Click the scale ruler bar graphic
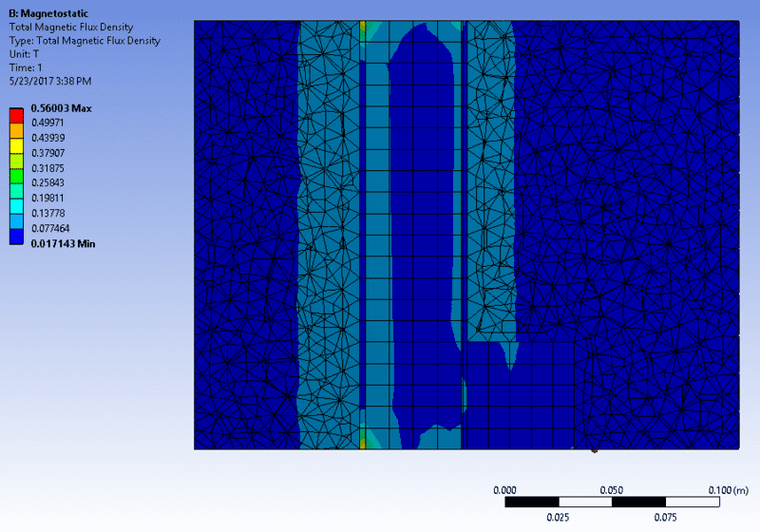Screen dimensions: 760x532 tap(612, 502)
